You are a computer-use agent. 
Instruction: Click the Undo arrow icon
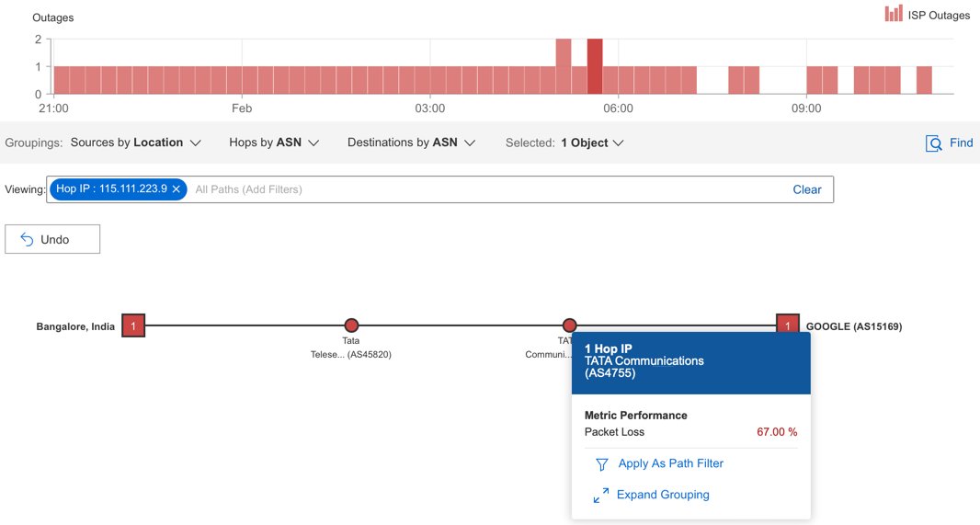[x=27, y=239]
